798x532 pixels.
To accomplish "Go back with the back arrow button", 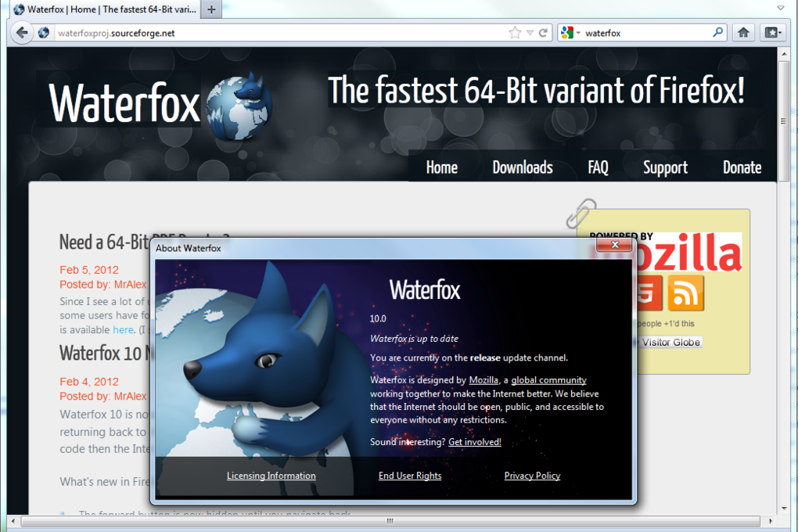I will pos(22,33).
